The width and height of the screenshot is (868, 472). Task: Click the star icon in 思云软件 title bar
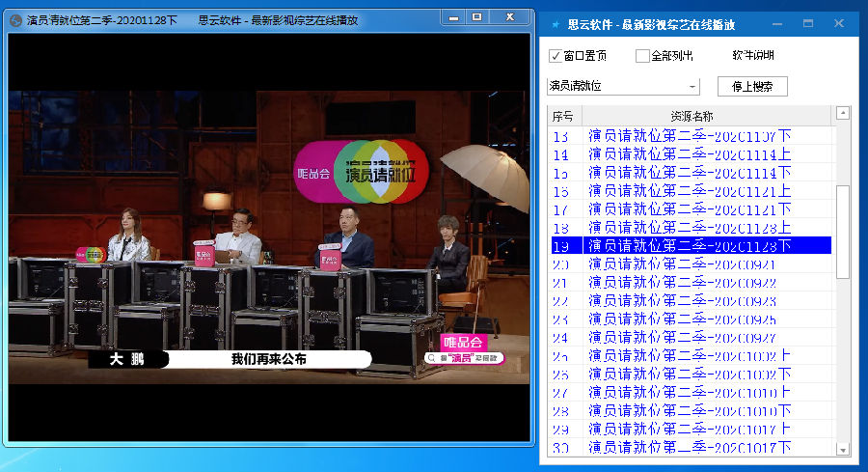[556, 24]
